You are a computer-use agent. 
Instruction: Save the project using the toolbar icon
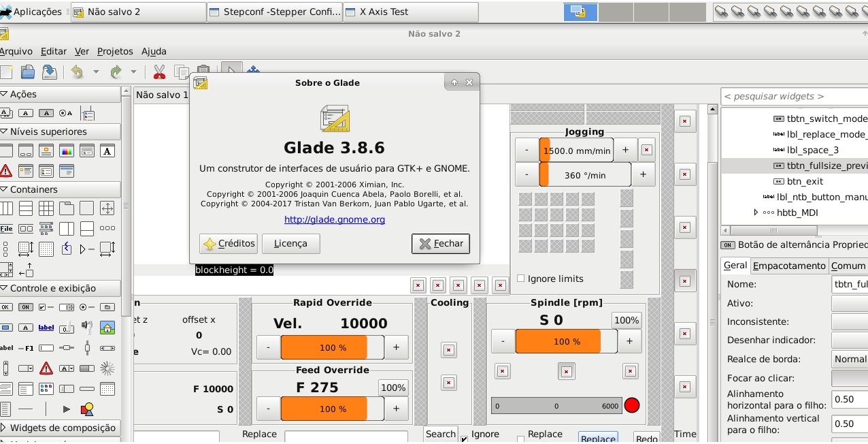(49, 72)
